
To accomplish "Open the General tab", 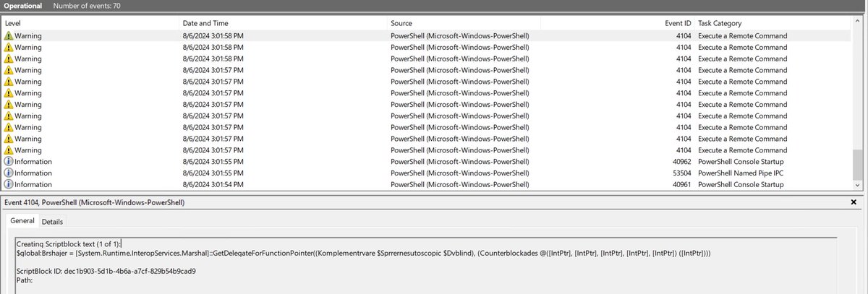I will (x=21, y=222).
